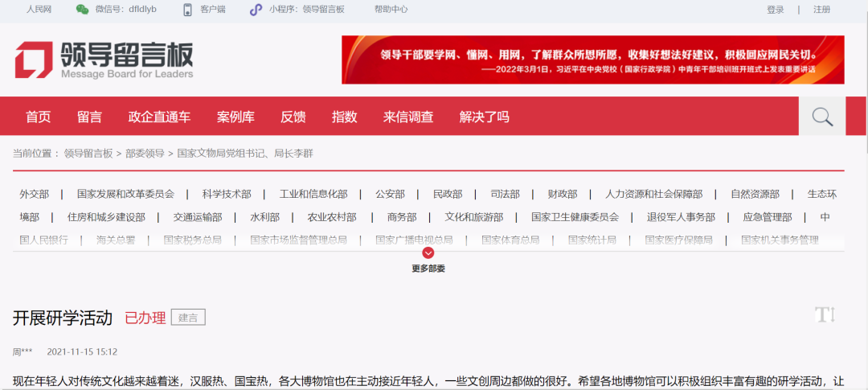Open 帮助中心 in the top bar

[x=391, y=10]
